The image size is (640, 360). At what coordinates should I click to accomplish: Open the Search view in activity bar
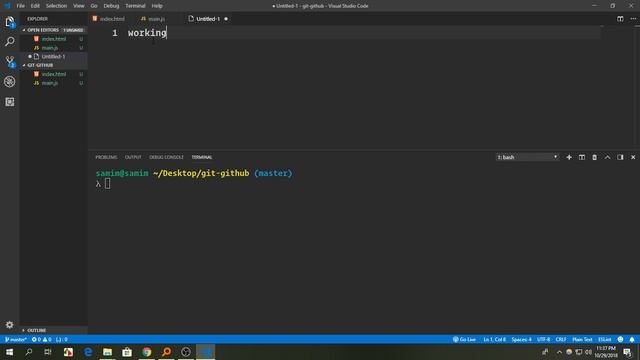10,42
